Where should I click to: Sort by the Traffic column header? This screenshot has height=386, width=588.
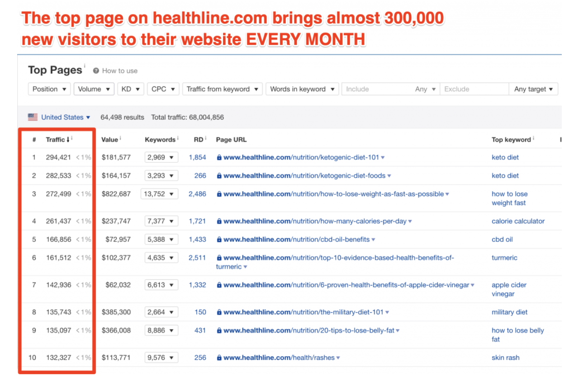point(59,140)
